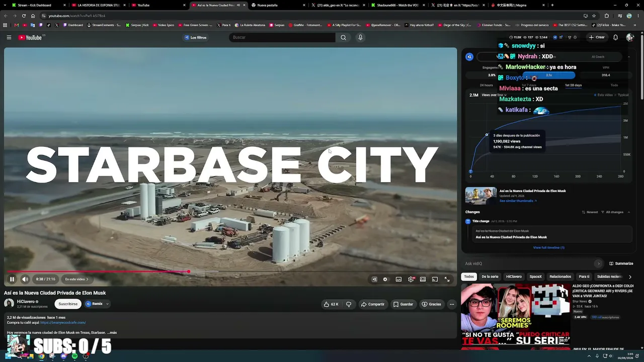Click the Compartir share button
This screenshot has width=644, height=362.
373,304
